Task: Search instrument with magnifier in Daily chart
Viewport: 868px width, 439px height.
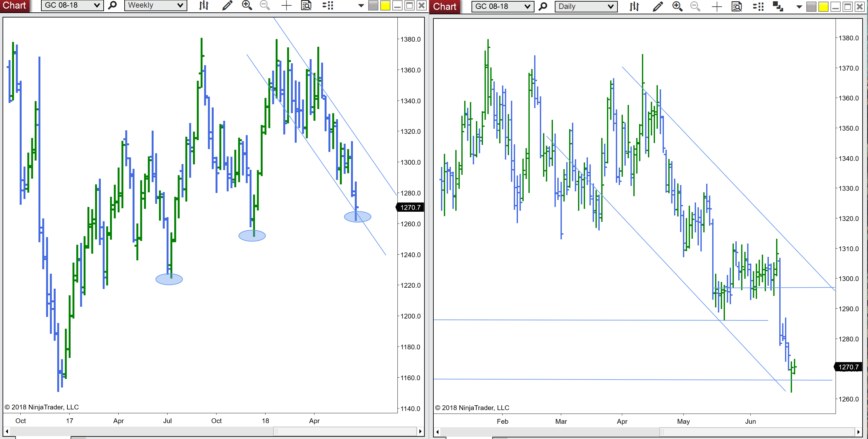Action: tap(543, 6)
